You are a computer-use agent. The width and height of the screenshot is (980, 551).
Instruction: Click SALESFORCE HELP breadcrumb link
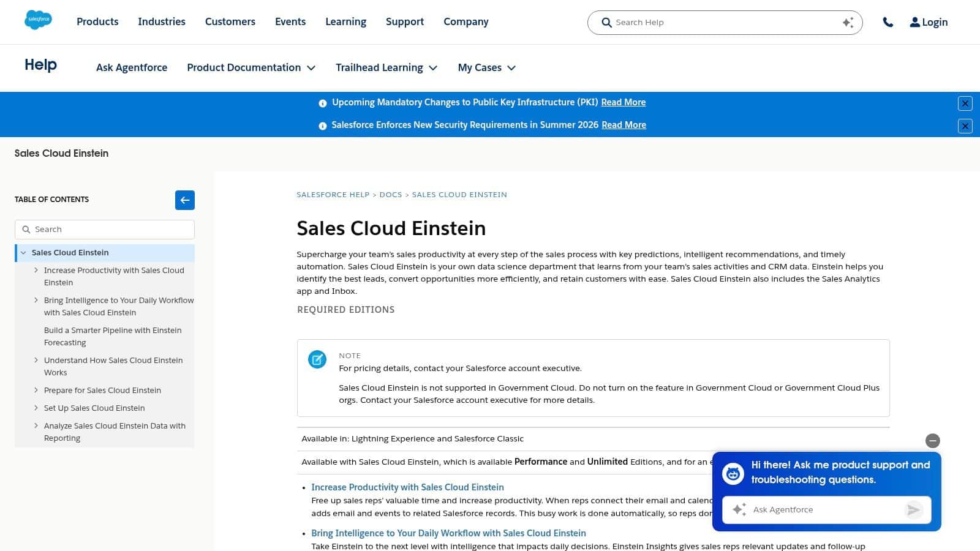[333, 195]
